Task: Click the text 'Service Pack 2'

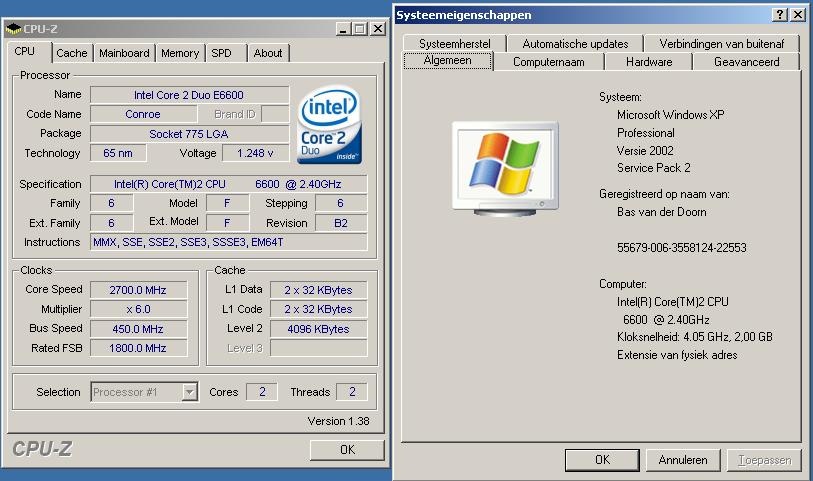Action: coord(653,168)
